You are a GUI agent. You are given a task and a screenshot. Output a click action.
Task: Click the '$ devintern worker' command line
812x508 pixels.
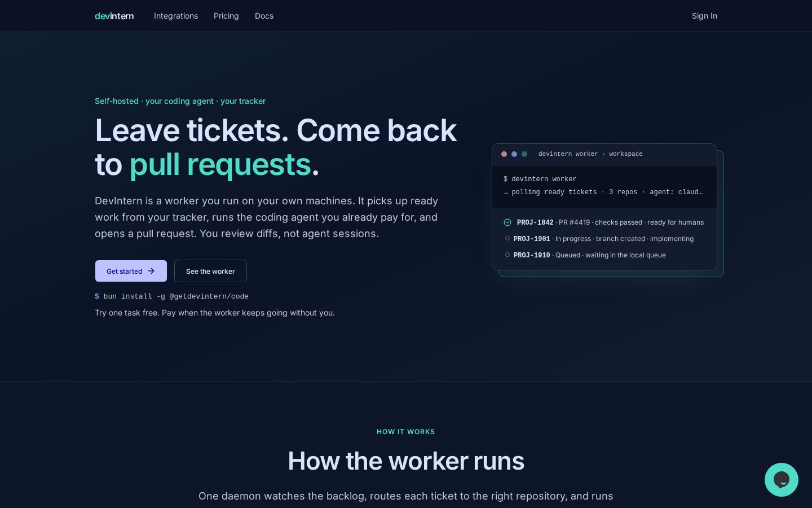point(540,179)
